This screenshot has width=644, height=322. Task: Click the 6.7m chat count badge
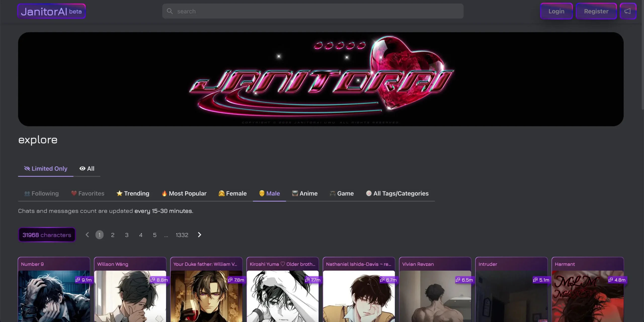388,280
